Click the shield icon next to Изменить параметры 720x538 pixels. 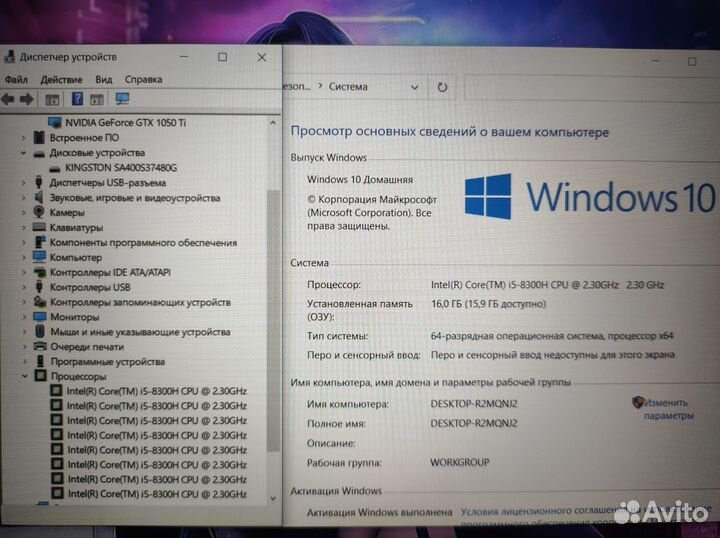pyautogui.click(x=637, y=402)
